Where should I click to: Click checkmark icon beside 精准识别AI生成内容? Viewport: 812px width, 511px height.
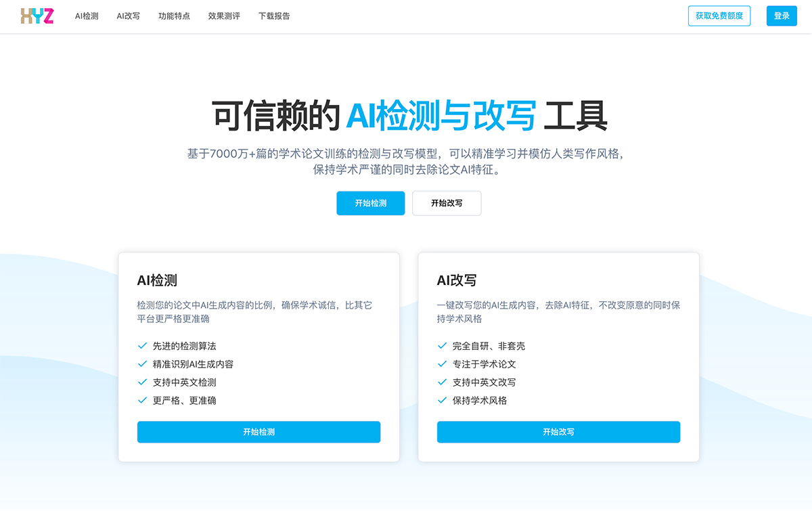142,364
